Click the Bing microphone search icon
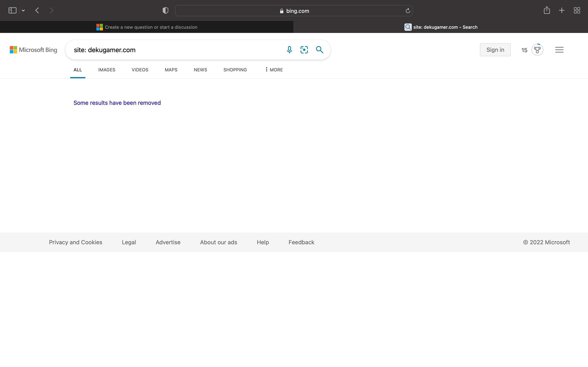The height and width of the screenshot is (367, 588). (x=290, y=50)
